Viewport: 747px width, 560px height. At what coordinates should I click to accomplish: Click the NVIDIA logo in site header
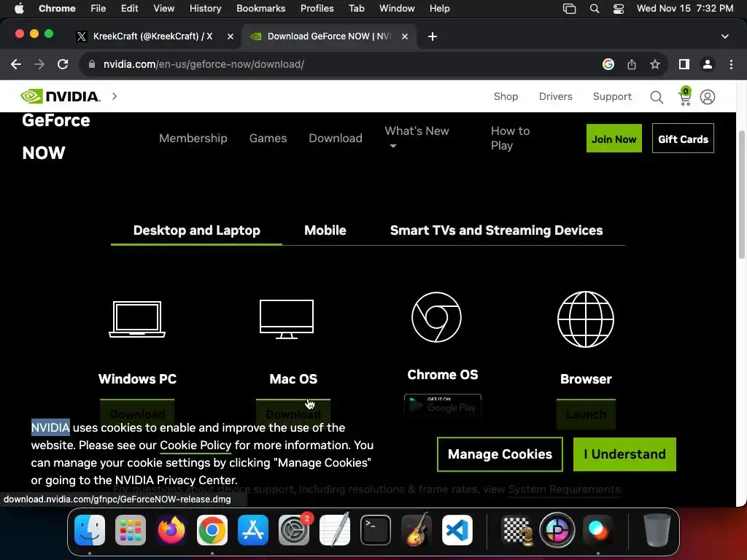61,96
